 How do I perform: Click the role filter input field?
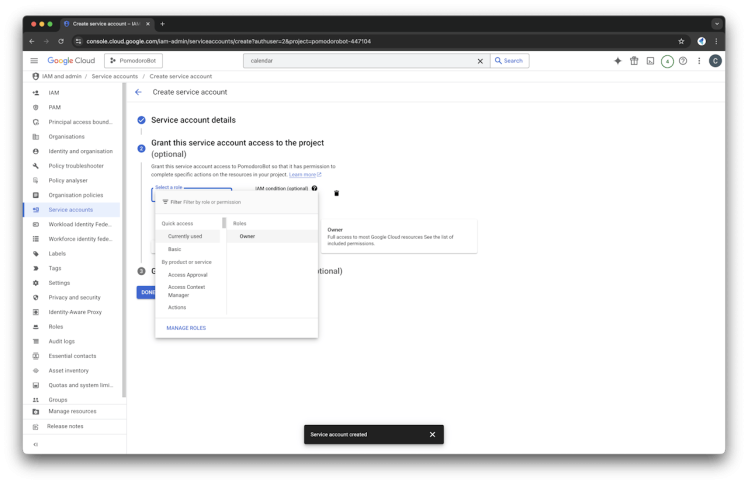(x=237, y=202)
